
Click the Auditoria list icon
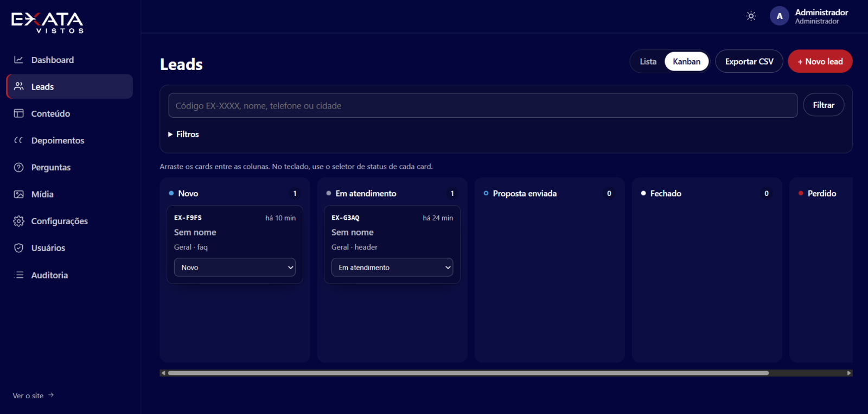point(18,275)
